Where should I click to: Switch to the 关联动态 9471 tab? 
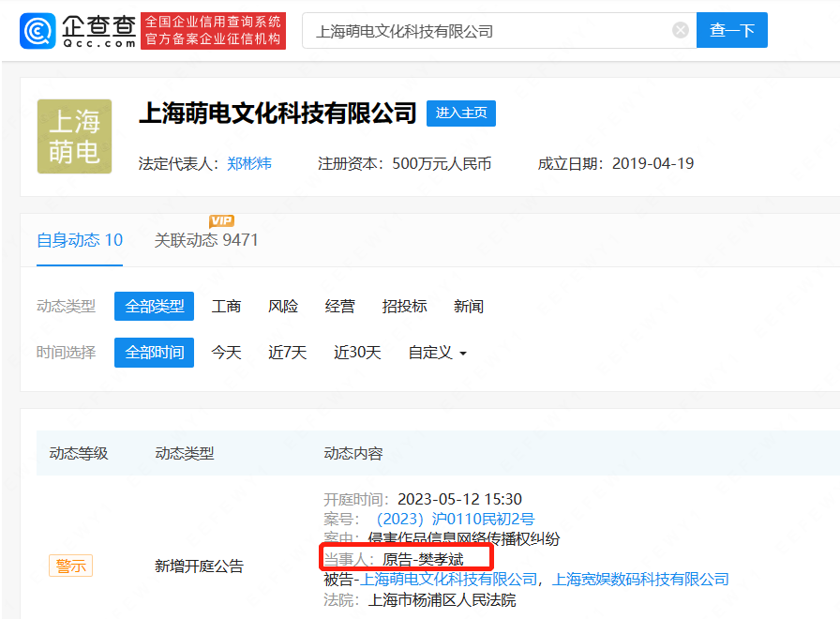(x=206, y=240)
